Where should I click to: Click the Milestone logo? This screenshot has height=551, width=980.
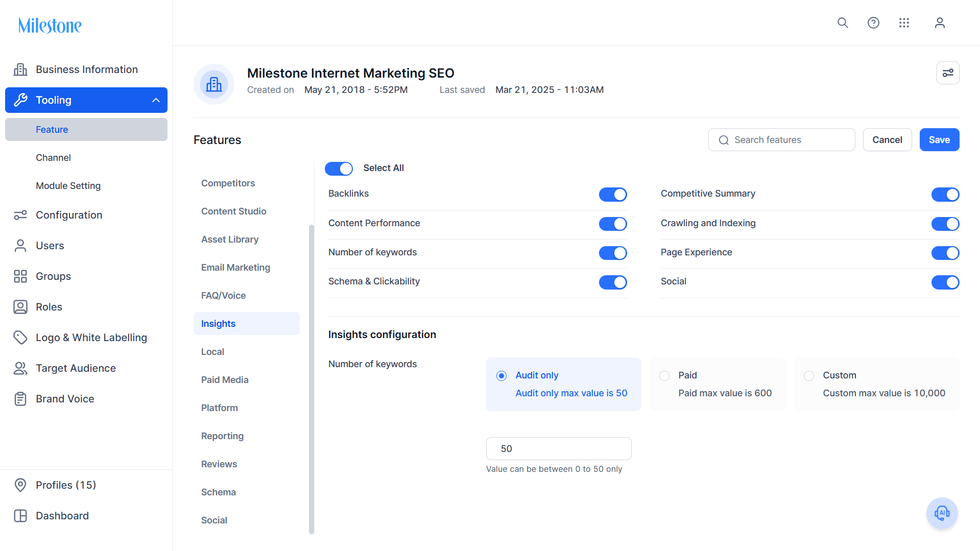point(50,25)
